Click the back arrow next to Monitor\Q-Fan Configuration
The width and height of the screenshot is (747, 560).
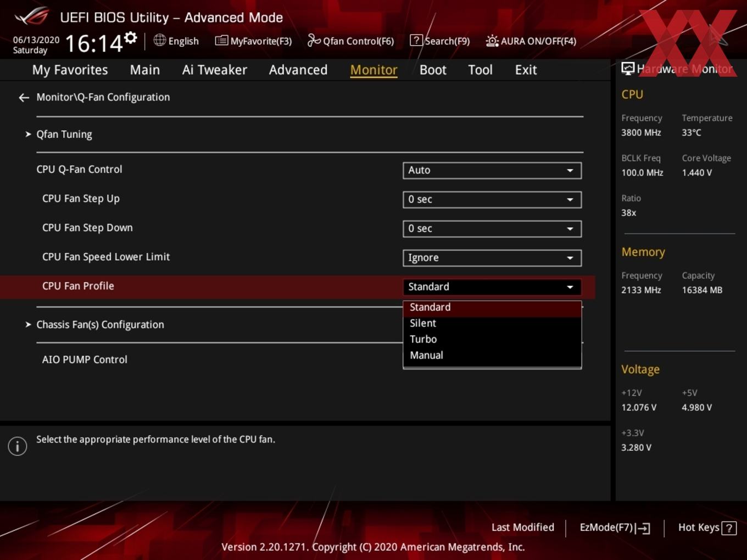[x=24, y=98]
